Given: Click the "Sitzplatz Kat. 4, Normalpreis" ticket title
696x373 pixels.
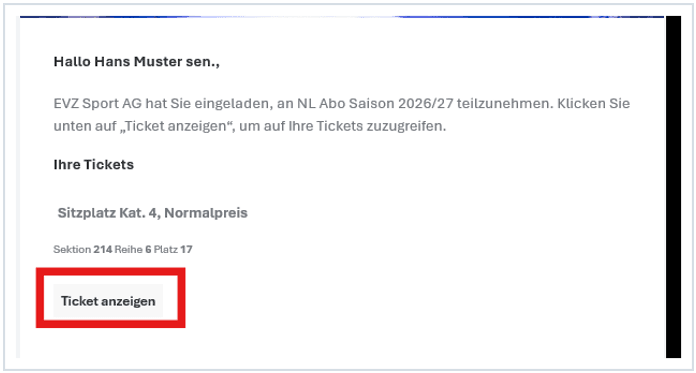Looking at the screenshot, I should point(153,213).
